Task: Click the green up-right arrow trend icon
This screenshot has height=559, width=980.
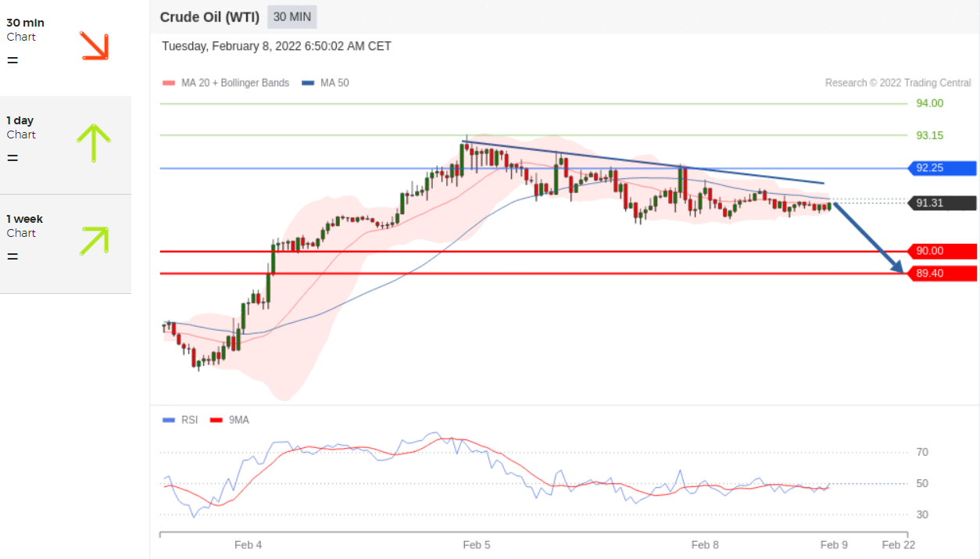Action: tap(94, 241)
